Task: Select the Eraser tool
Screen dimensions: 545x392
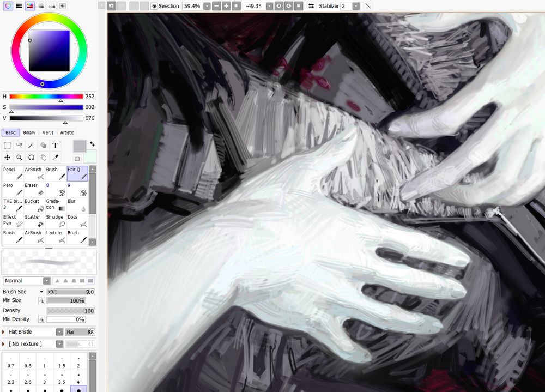Action: (x=34, y=189)
